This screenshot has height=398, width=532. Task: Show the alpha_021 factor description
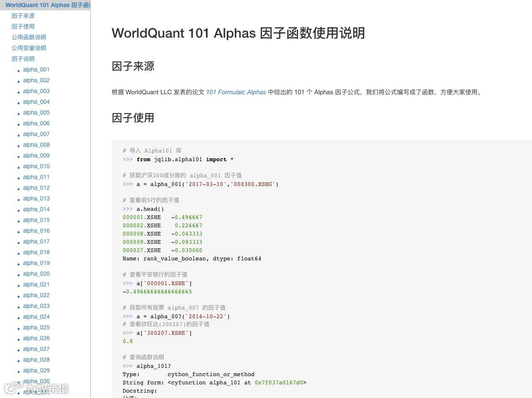pos(36,284)
